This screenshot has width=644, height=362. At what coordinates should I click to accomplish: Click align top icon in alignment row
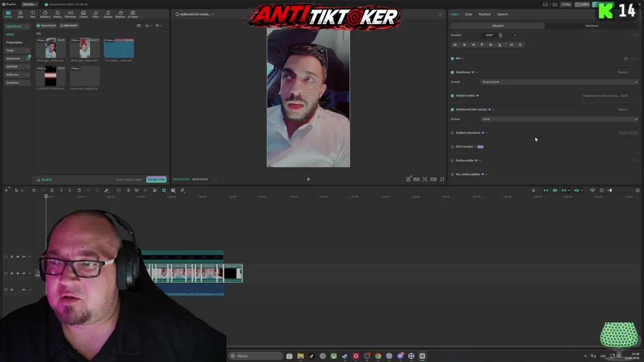pyautogui.click(x=482, y=45)
